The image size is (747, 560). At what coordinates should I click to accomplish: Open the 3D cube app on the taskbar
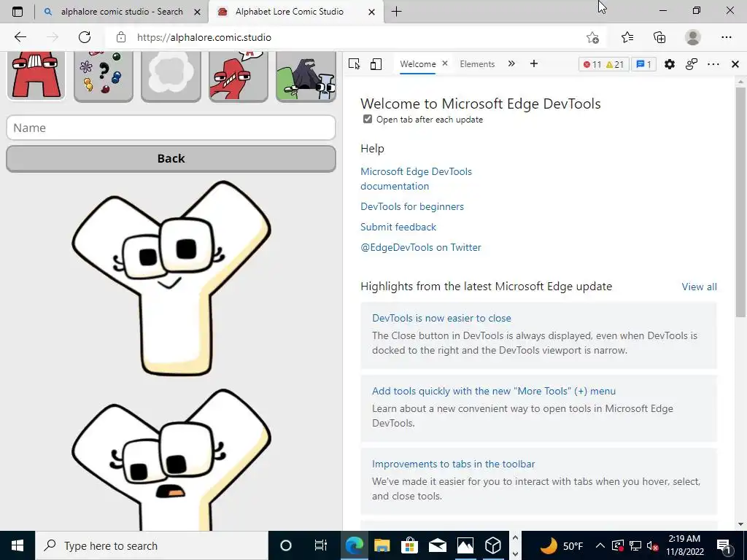click(492, 545)
